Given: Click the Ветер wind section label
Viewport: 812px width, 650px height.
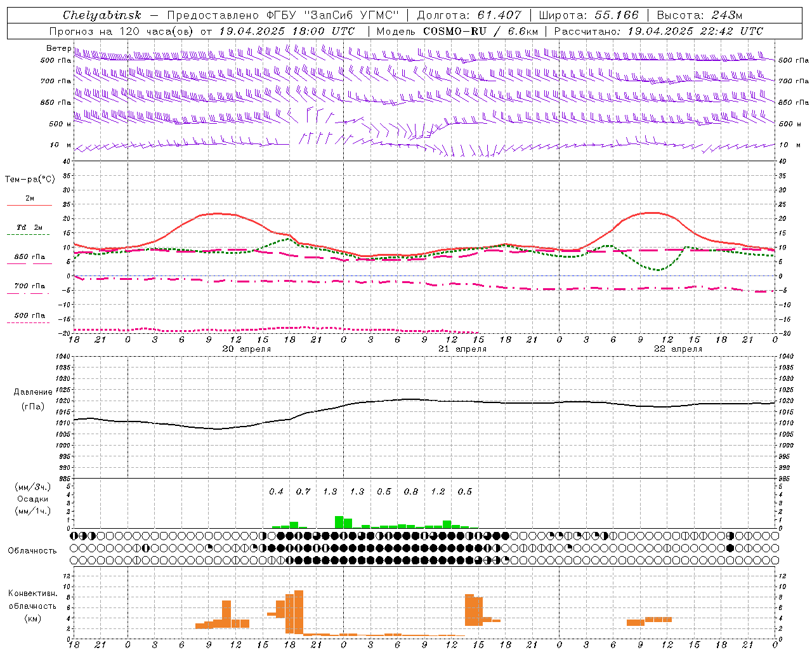Looking at the screenshot, I should [58, 48].
